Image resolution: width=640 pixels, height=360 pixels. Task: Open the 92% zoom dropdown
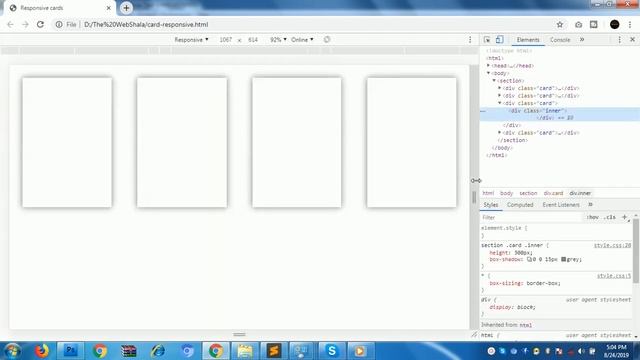pyautogui.click(x=278, y=40)
